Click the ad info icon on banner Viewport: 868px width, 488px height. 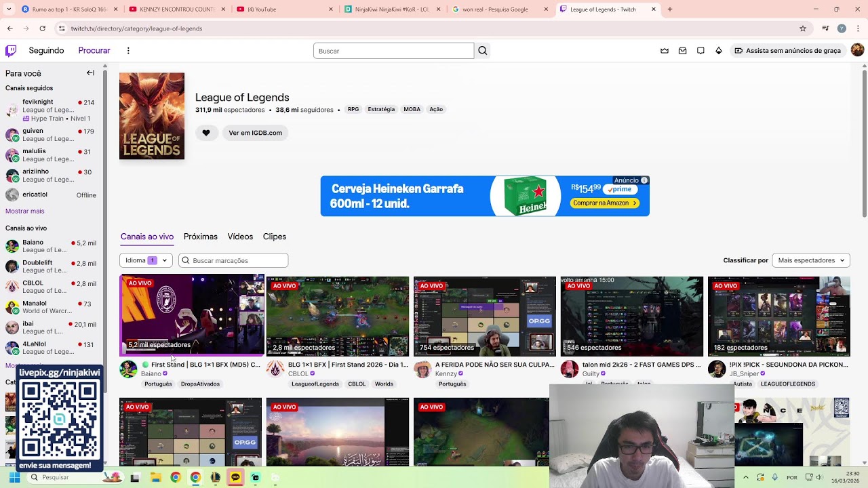click(x=644, y=180)
